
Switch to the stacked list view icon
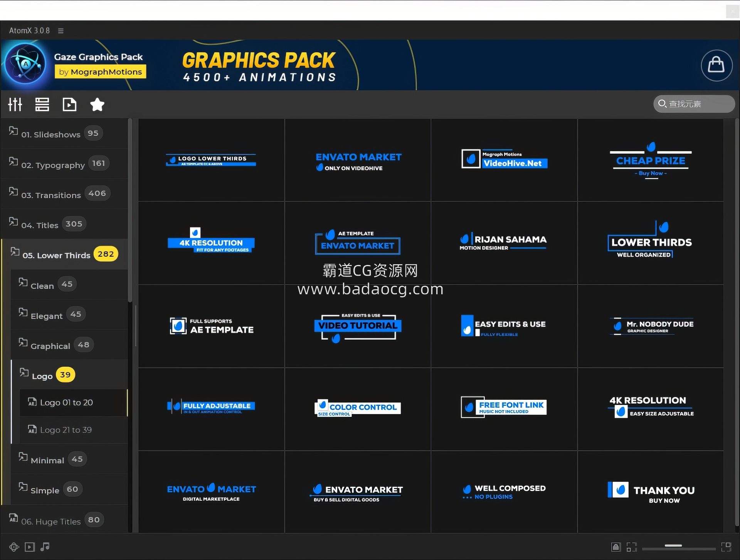pyautogui.click(x=42, y=104)
